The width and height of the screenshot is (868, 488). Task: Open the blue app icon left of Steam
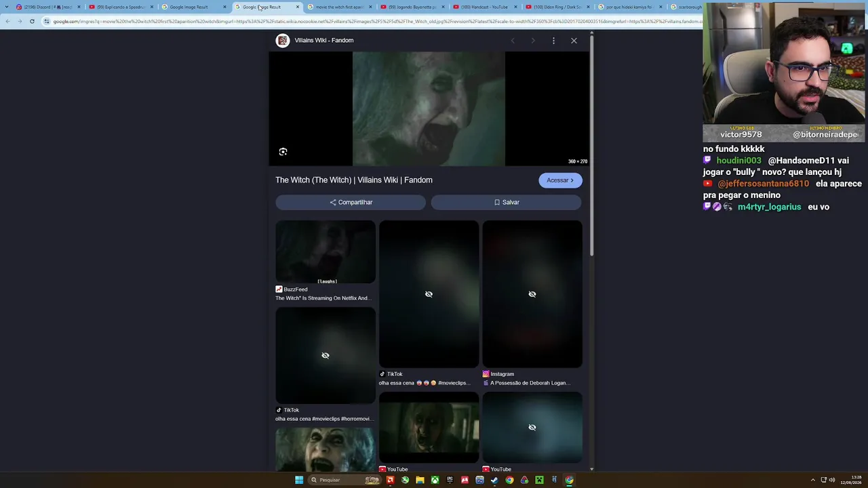click(x=479, y=480)
